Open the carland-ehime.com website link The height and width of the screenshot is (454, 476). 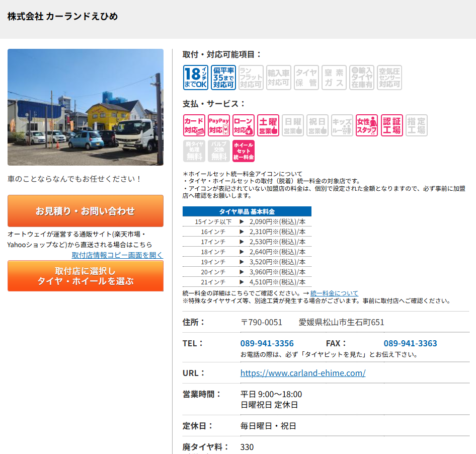point(303,373)
